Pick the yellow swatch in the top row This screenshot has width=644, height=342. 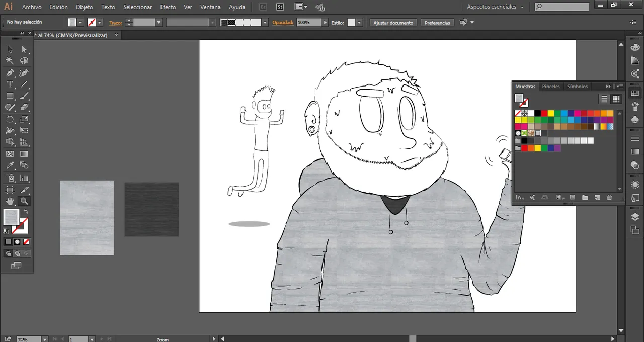(x=551, y=113)
